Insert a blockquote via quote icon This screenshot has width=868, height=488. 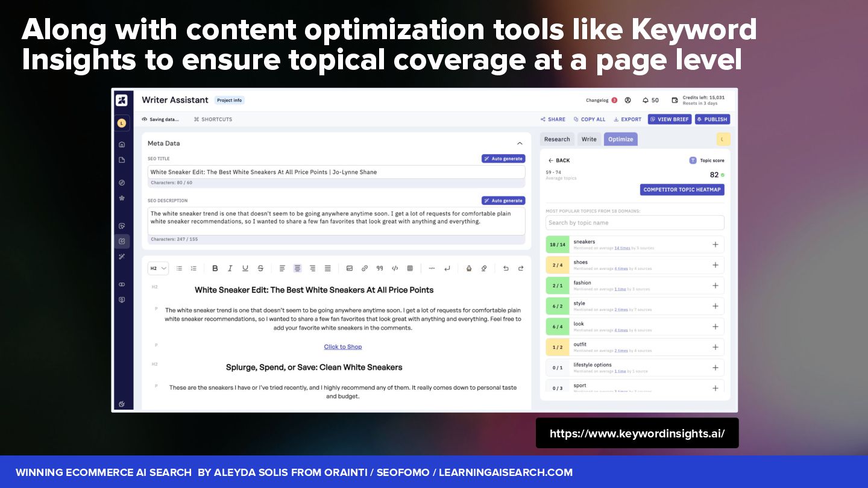(380, 268)
